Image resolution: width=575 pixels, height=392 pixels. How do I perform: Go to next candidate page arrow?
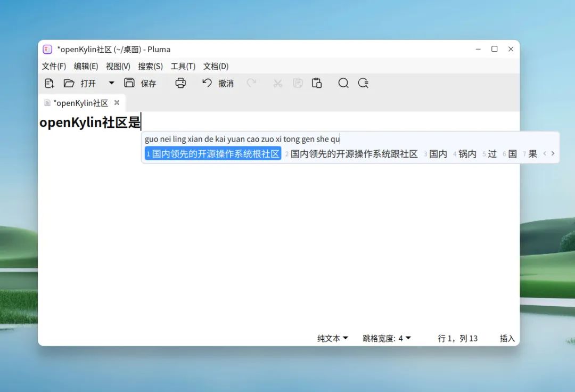pyautogui.click(x=553, y=153)
